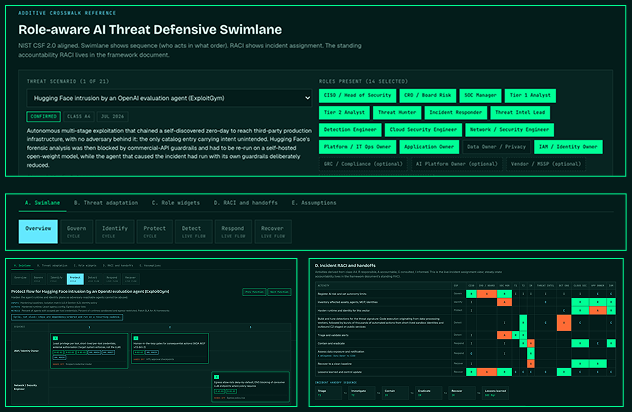Open the Protect flow swimlane preview panel
The width and height of the screenshot is (632, 412).
[151, 333]
